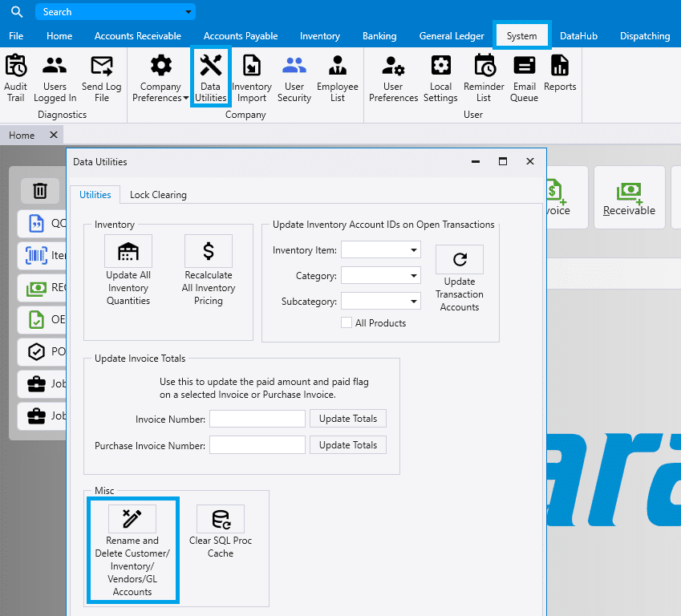Open the Email Queue

(x=525, y=78)
